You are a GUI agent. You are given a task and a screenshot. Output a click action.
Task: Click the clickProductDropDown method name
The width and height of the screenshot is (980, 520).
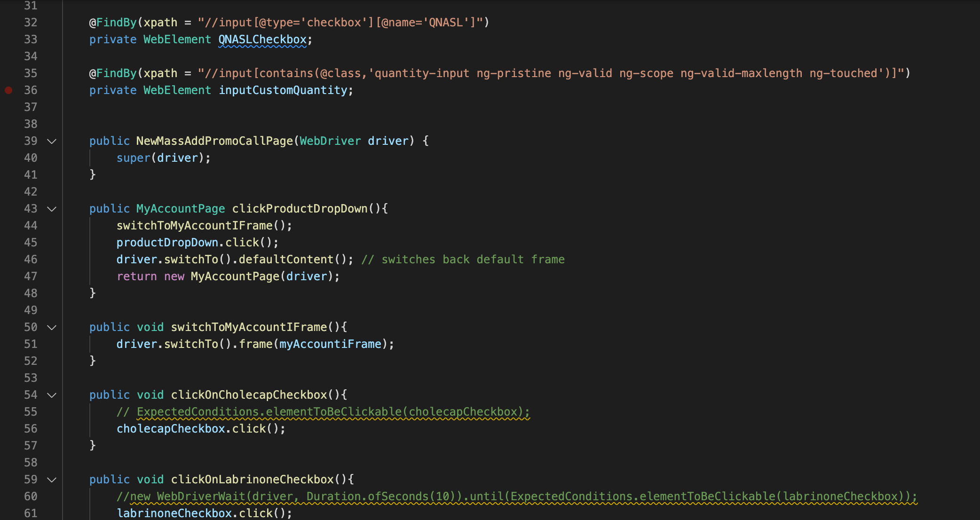click(x=300, y=209)
